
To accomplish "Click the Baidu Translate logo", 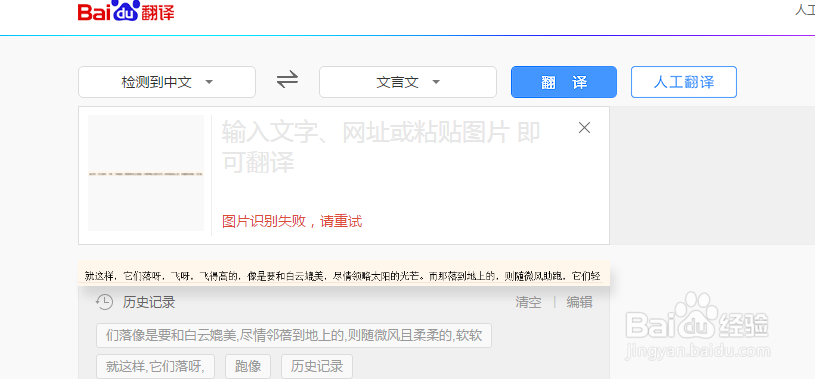I will pyautogui.click(x=126, y=10).
